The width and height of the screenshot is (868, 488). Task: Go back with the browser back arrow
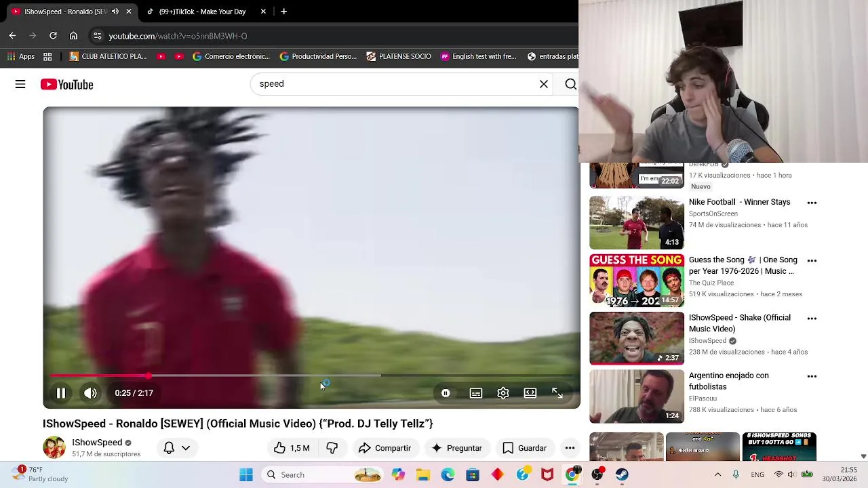click(12, 36)
